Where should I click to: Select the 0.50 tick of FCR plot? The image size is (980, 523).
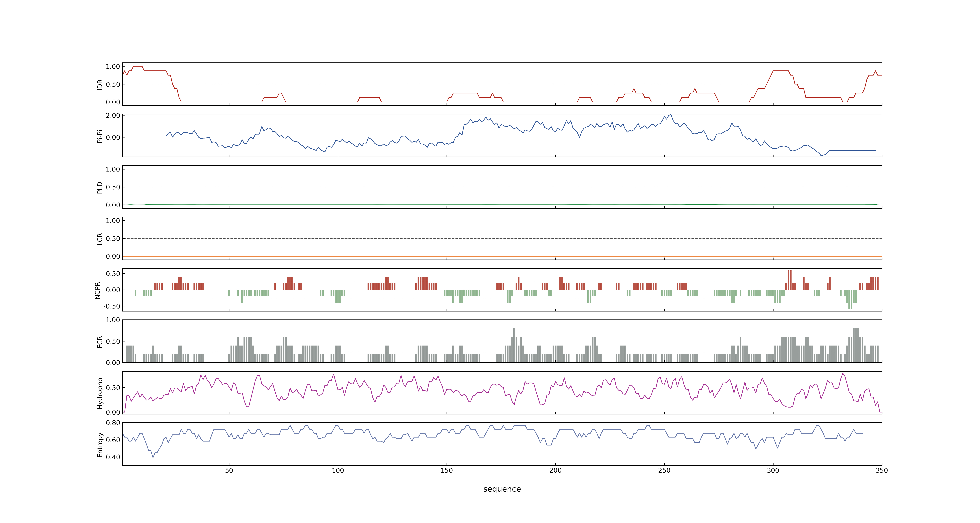click(x=113, y=341)
